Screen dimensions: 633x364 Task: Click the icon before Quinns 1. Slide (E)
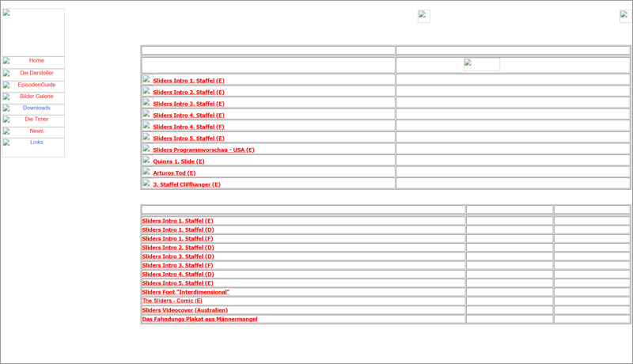(146, 160)
